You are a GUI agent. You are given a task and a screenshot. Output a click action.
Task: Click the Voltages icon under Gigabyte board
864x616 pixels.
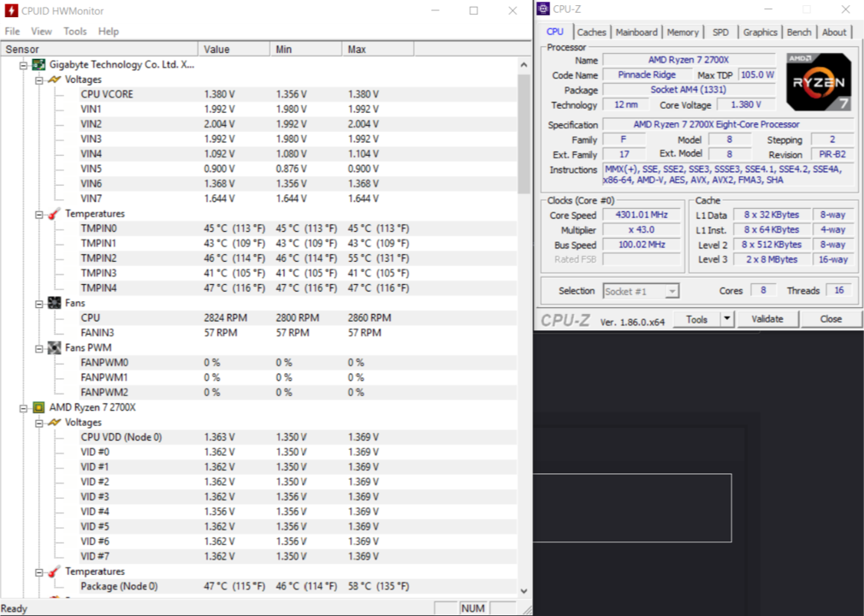[54, 80]
